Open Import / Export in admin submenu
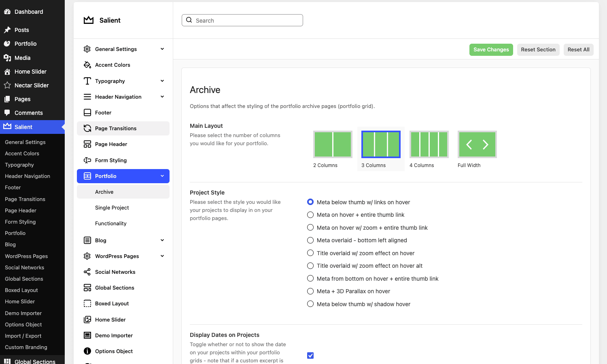This screenshot has height=364, width=607. point(23,336)
